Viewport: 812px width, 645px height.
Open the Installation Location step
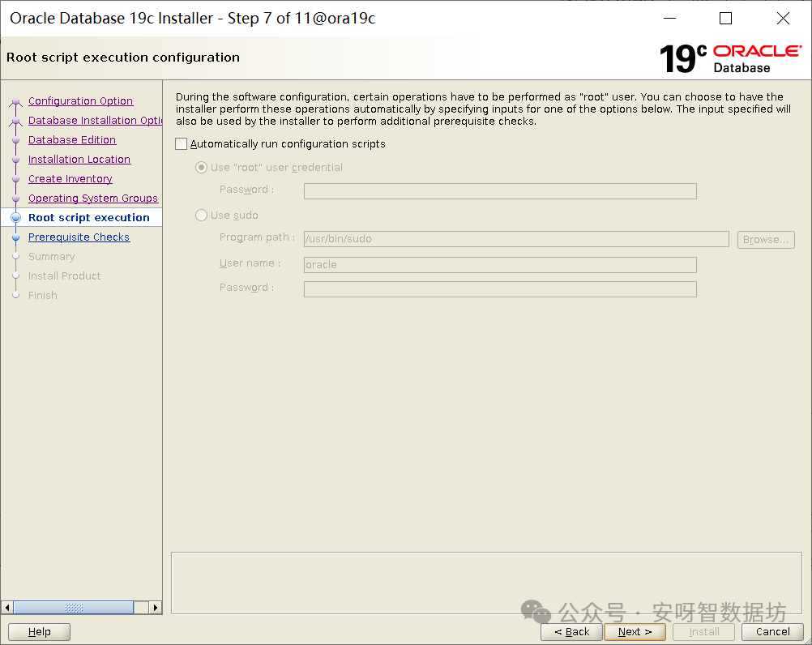[x=79, y=160]
